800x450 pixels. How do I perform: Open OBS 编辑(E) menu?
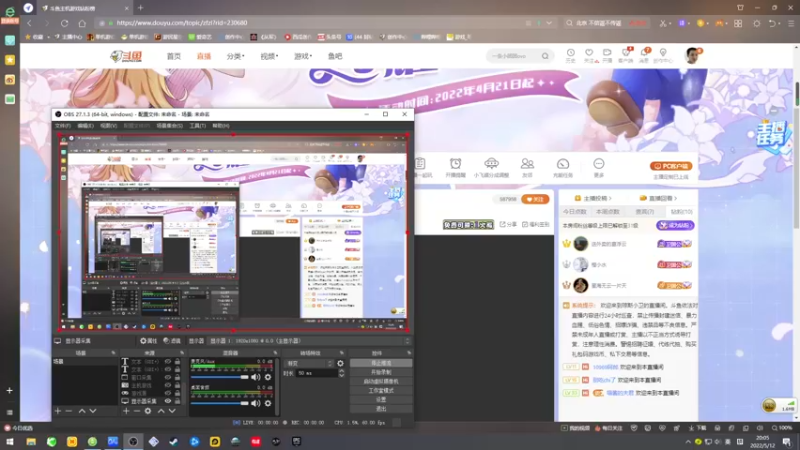(x=85, y=126)
